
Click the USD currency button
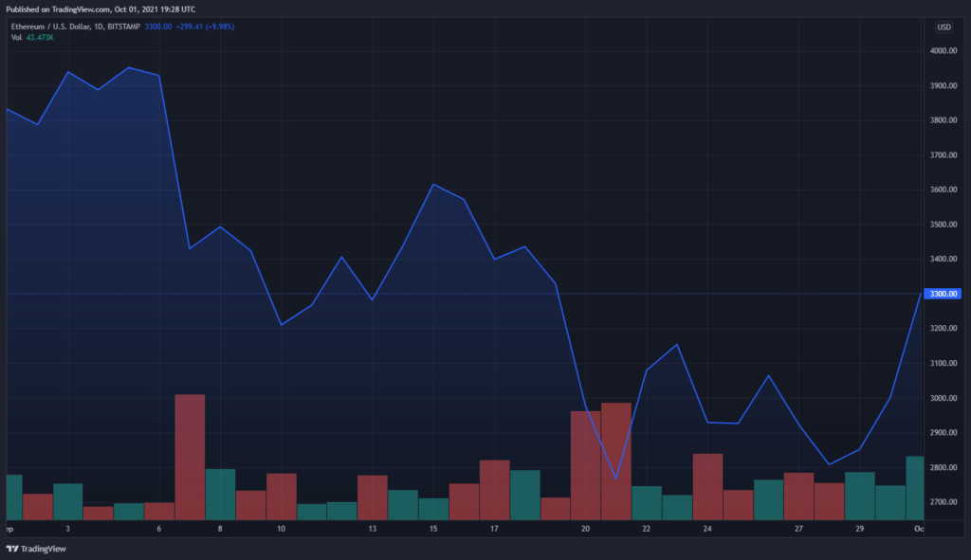(944, 27)
